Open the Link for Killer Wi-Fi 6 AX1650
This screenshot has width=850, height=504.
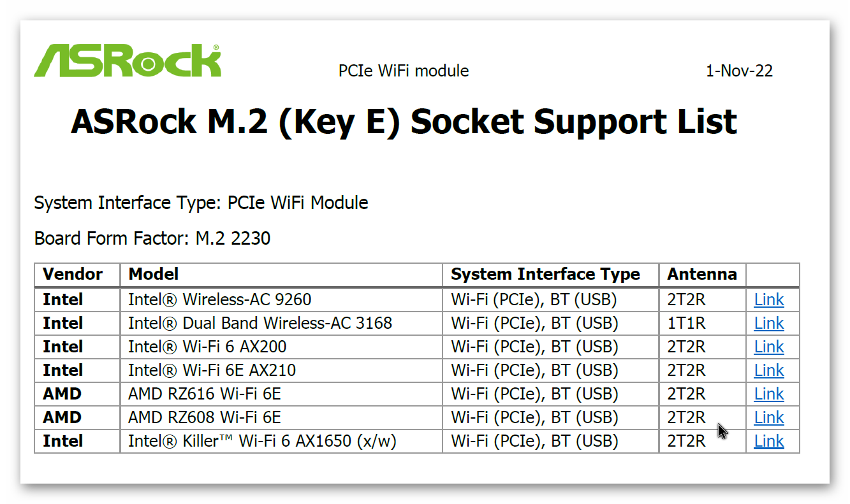pyautogui.click(x=768, y=441)
